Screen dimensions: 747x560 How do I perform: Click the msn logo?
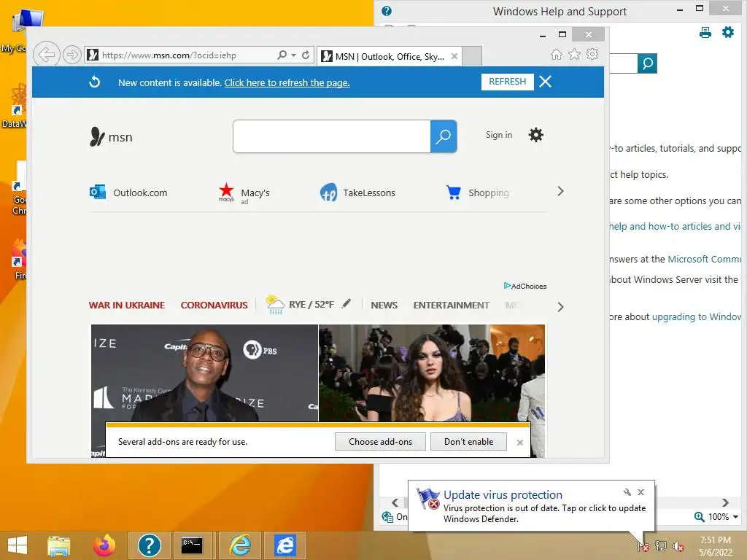(x=111, y=136)
